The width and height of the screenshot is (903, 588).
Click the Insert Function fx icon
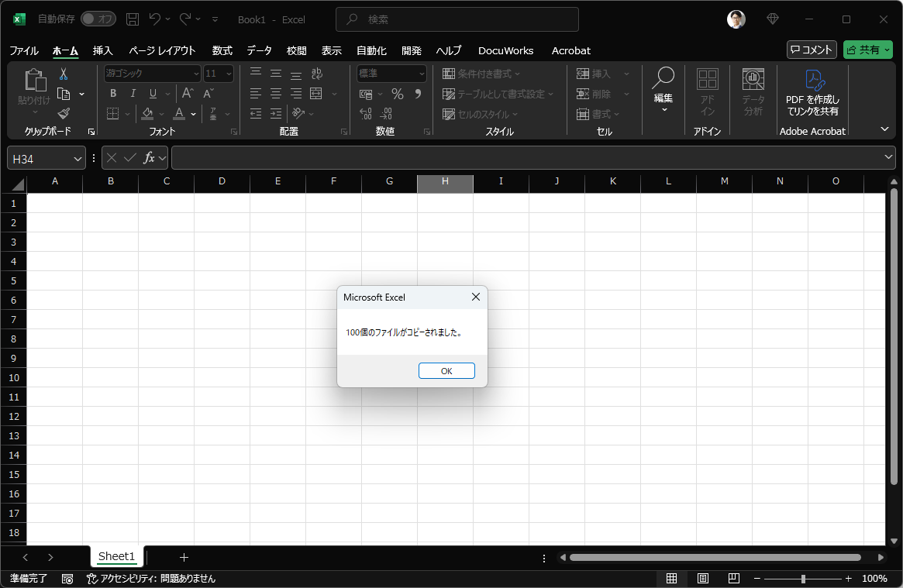149,157
